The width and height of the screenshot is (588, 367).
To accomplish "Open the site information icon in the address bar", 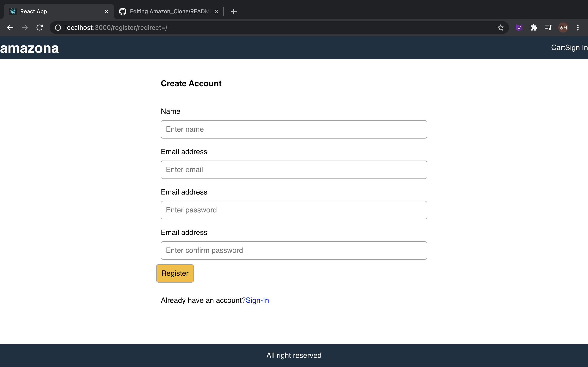I will click(58, 28).
